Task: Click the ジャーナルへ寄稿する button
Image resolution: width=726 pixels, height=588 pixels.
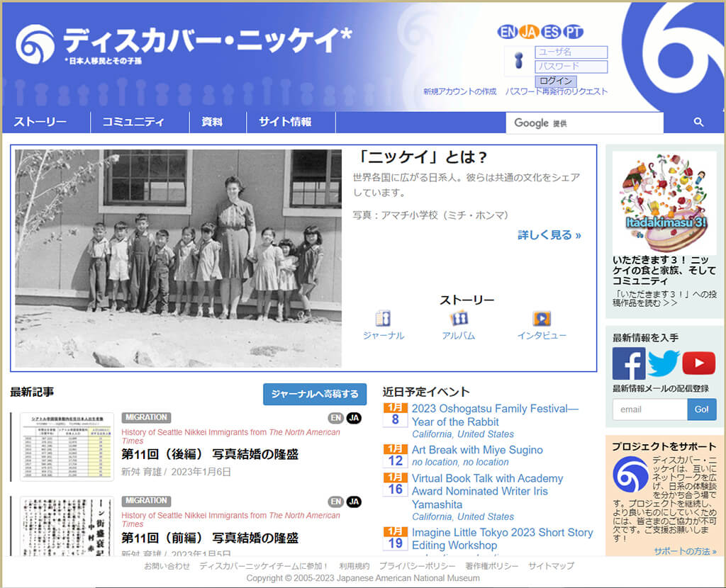Action: tap(314, 395)
